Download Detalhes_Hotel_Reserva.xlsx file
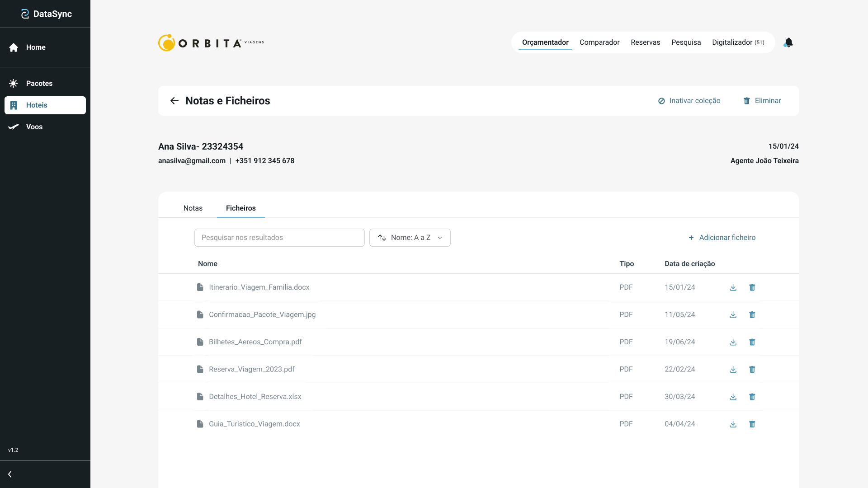The image size is (868, 488). click(x=733, y=397)
